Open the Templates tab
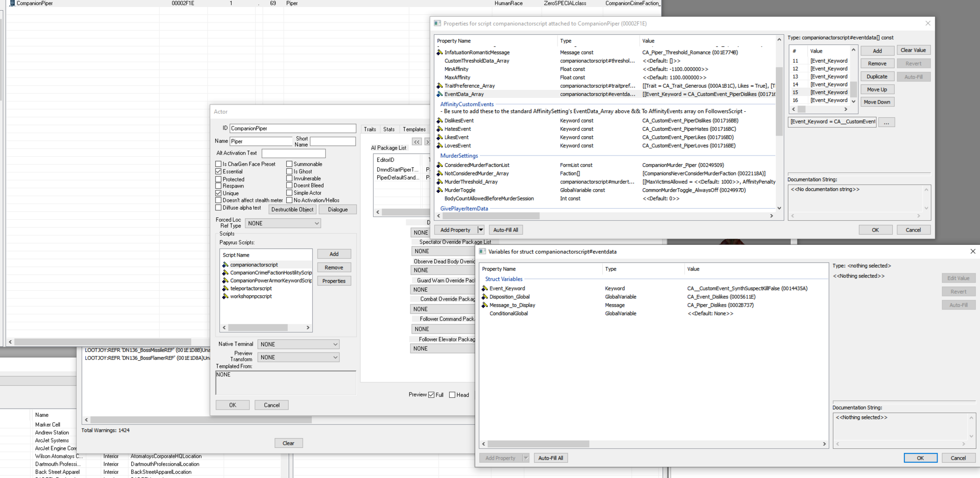The height and width of the screenshot is (478, 980). tap(414, 130)
